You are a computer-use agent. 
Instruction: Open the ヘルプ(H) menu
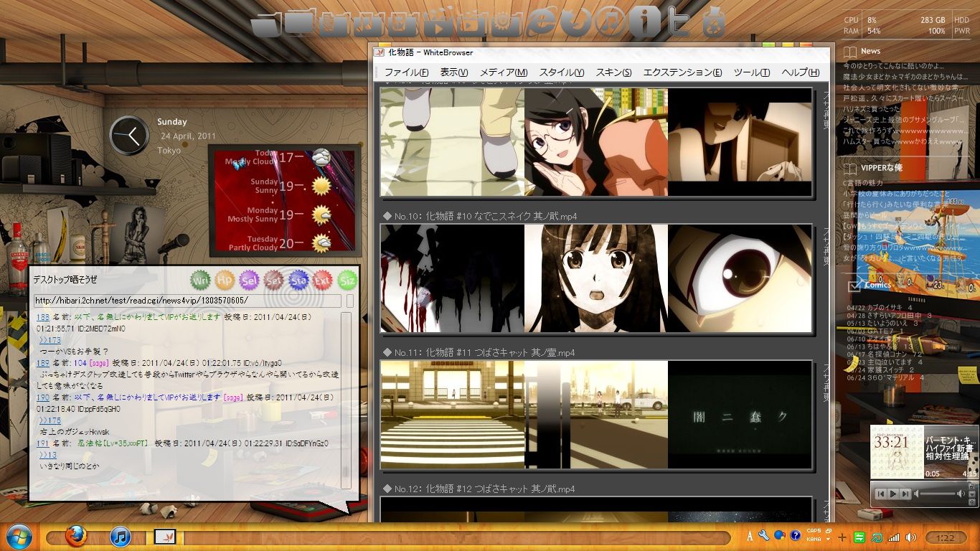[800, 72]
